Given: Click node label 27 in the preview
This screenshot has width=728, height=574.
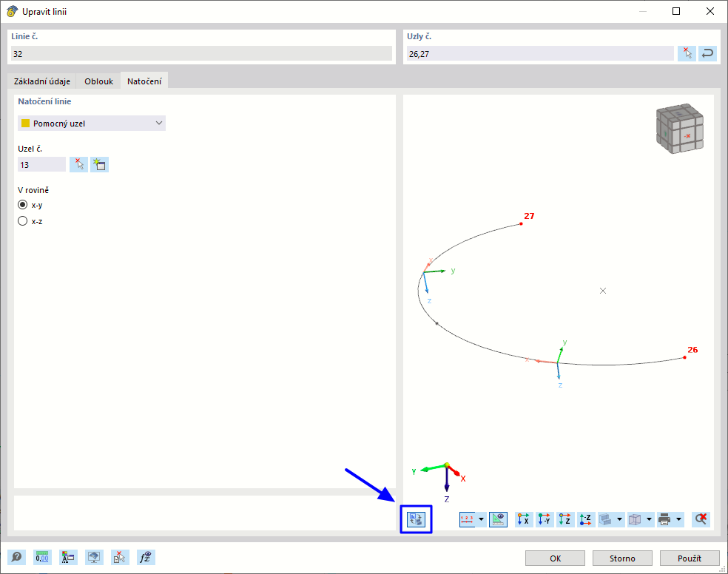Looking at the screenshot, I should coord(529,216).
